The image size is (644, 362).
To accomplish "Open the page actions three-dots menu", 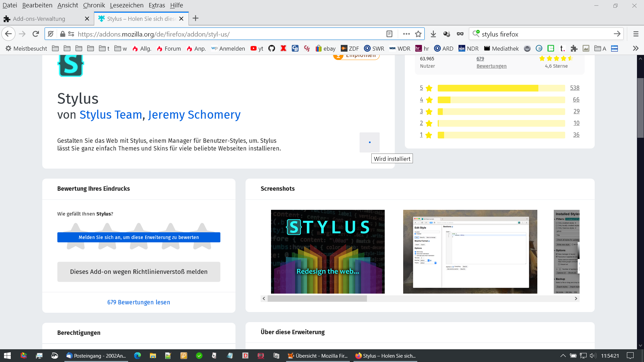I will [x=406, y=34].
